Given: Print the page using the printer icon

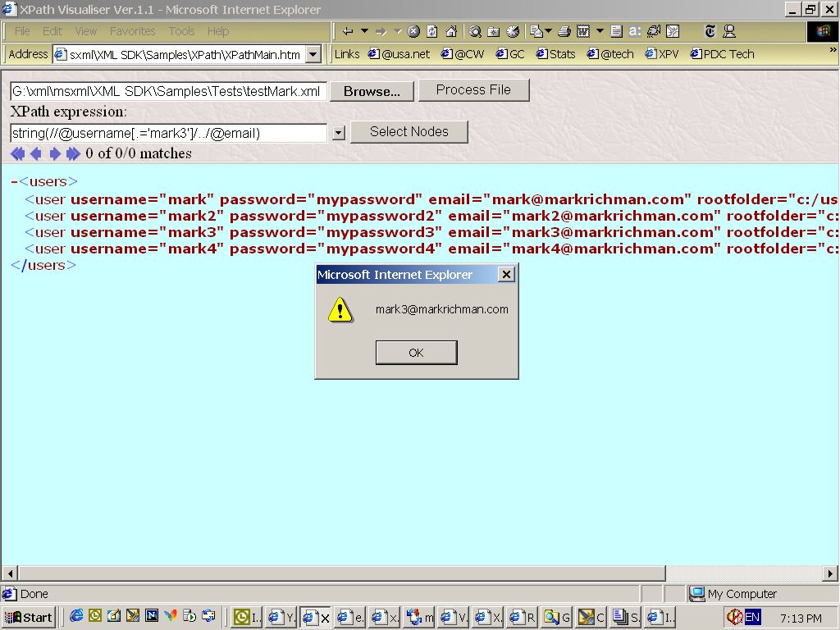Looking at the screenshot, I should [564, 32].
